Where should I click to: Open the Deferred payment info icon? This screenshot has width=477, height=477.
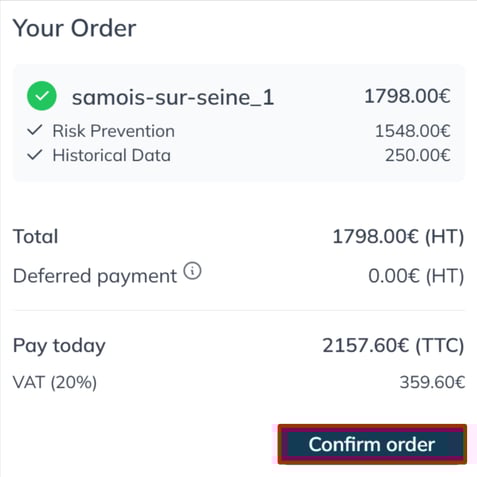[193, 271]
